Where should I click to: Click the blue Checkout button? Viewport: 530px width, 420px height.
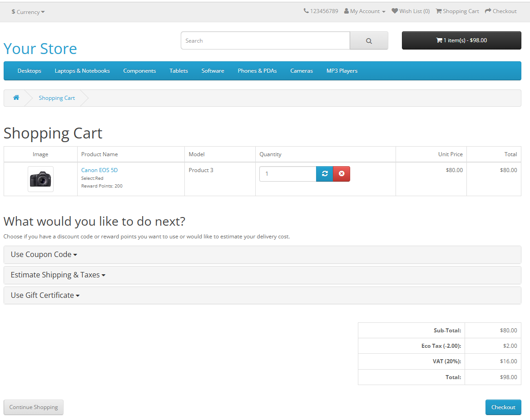tap(503, 407)
